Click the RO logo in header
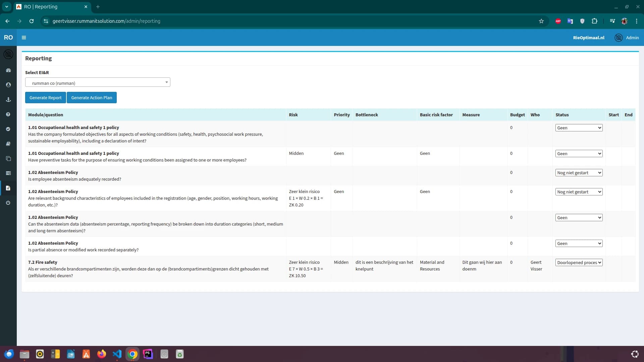Screen dimensions: 644x362 click(8, 38)
